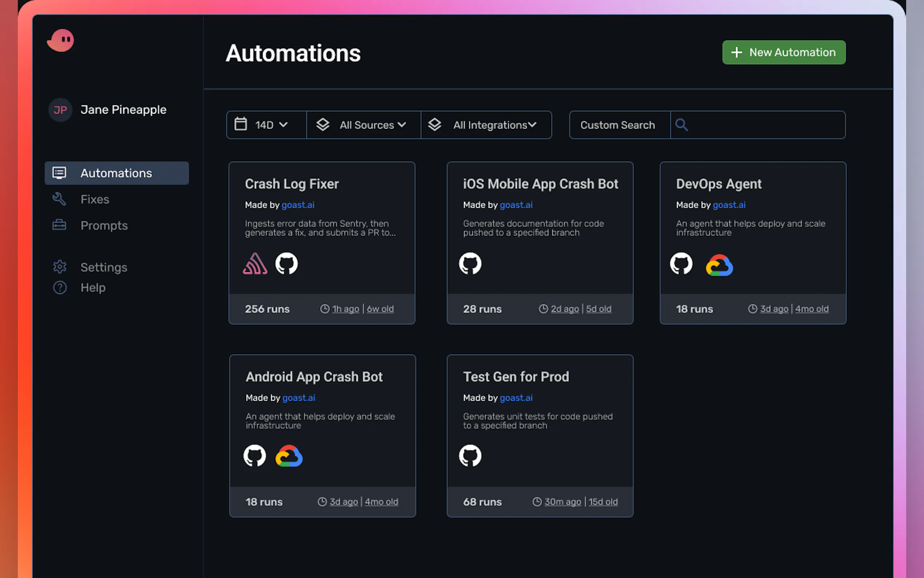Click Google Cloud icon on DevOps Agent card
This screenshot has width=924, height=578.
(x=719, y=265)
